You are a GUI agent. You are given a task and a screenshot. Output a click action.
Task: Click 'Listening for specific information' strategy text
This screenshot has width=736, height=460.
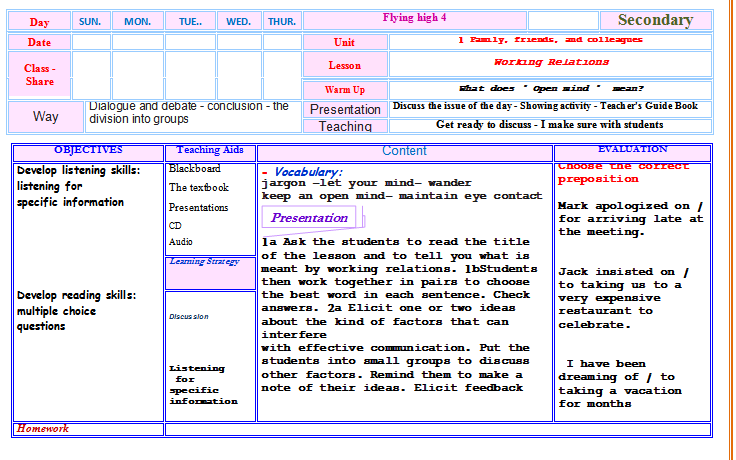(203, 385)
